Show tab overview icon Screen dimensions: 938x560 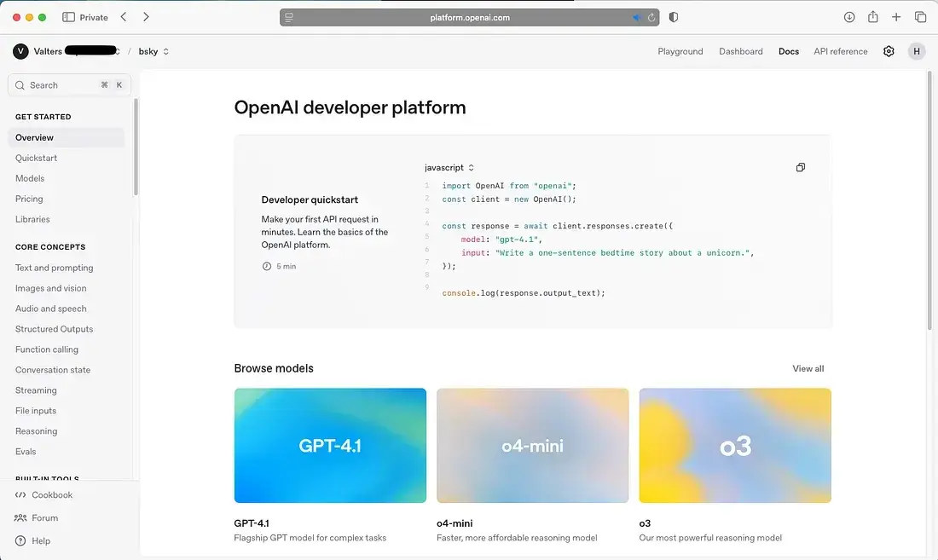pyautogui.click(x=920, y=17)
